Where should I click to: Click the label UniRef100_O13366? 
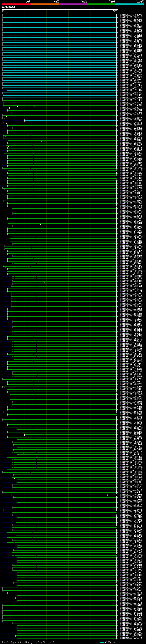point(131,153)
